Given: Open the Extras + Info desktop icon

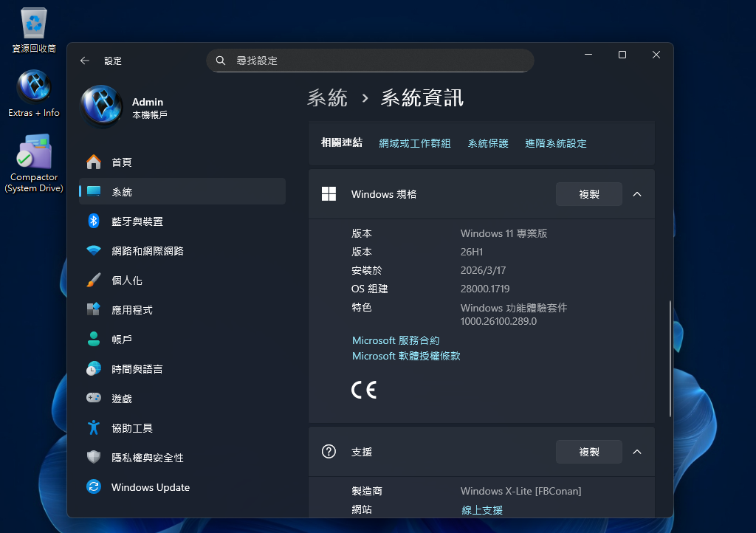Looking at the screenshot, I should (34, 94).
